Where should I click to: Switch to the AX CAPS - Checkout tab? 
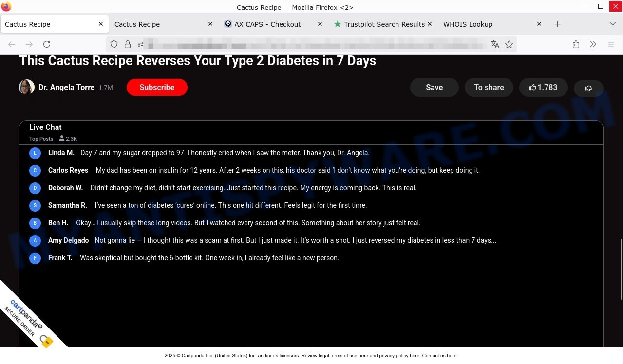point(267,24)
